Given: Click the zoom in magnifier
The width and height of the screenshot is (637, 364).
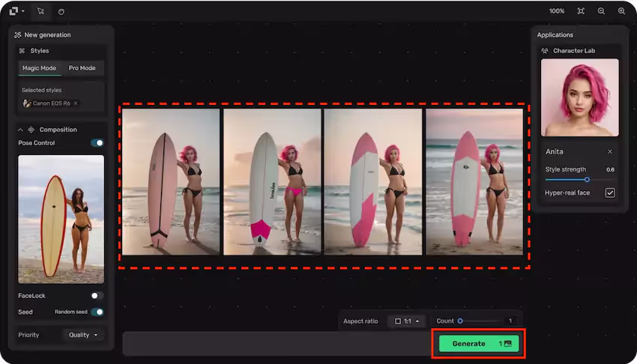Looking at the screenshot, I should 621,11.
